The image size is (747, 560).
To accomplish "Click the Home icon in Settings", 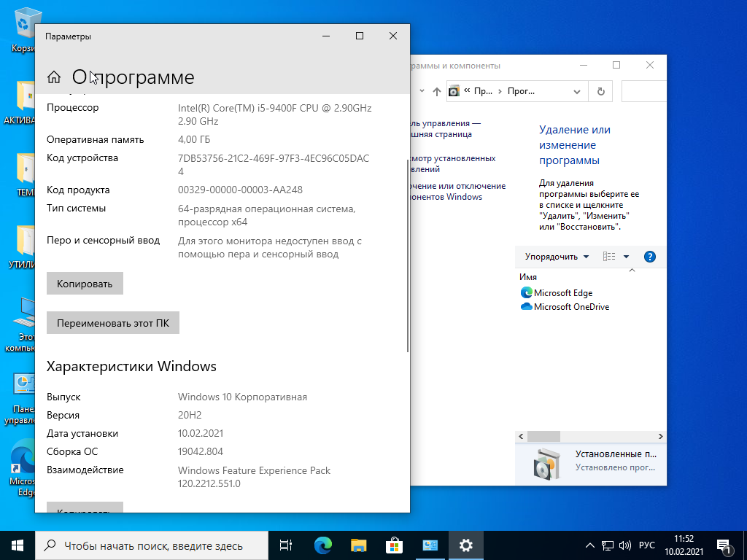I will 53,77.
